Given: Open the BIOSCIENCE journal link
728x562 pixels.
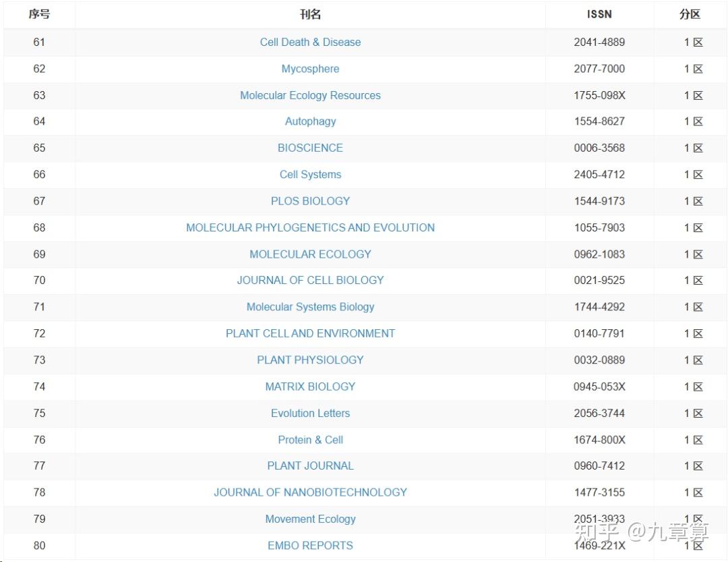Looking at the screenshot, I should tap(310, 148).
